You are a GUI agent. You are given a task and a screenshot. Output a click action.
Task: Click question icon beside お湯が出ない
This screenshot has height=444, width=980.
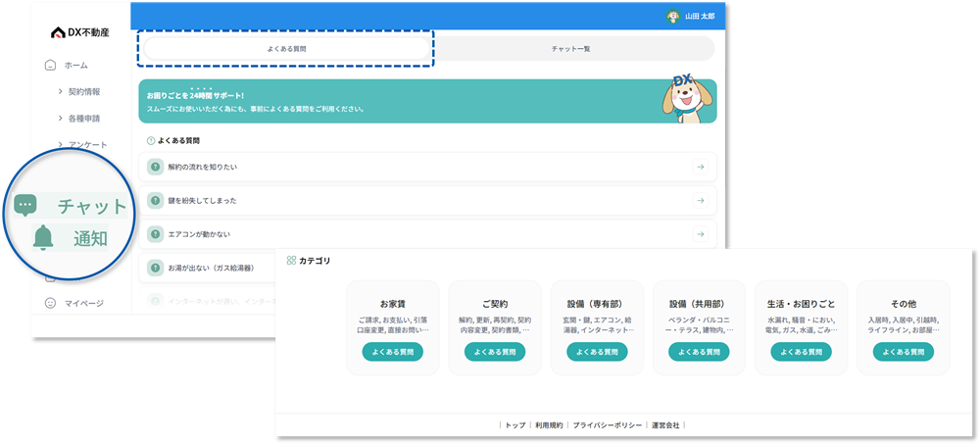[x=155, y=269]
